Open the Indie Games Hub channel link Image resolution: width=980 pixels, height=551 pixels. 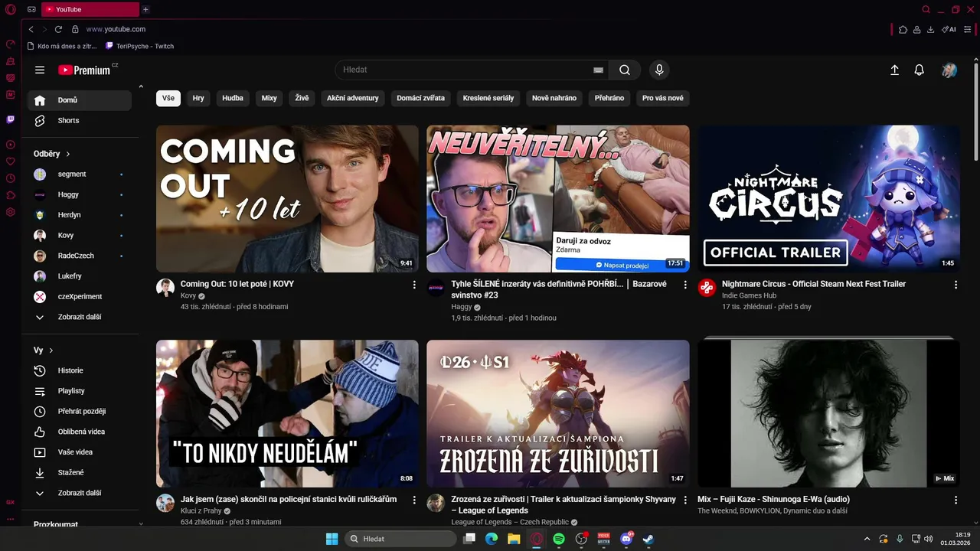749,295
